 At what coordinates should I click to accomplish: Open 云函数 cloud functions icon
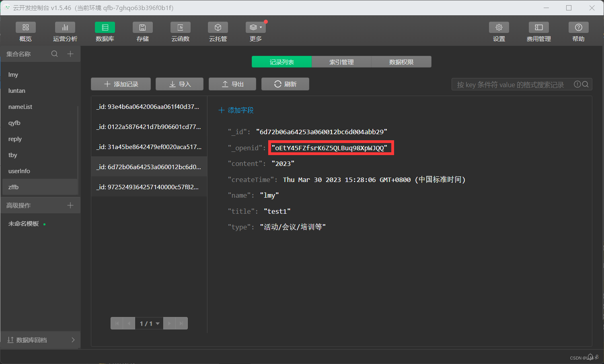point(181,27)
